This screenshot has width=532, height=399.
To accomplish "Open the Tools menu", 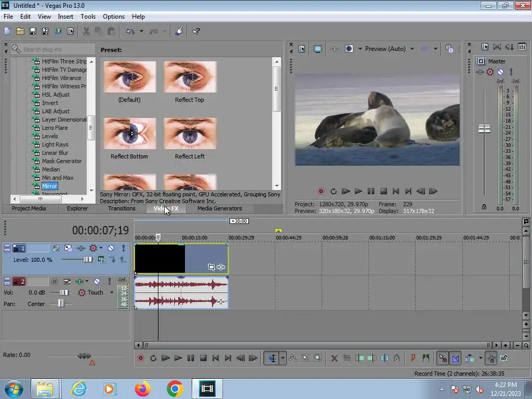I will [88, 16].
